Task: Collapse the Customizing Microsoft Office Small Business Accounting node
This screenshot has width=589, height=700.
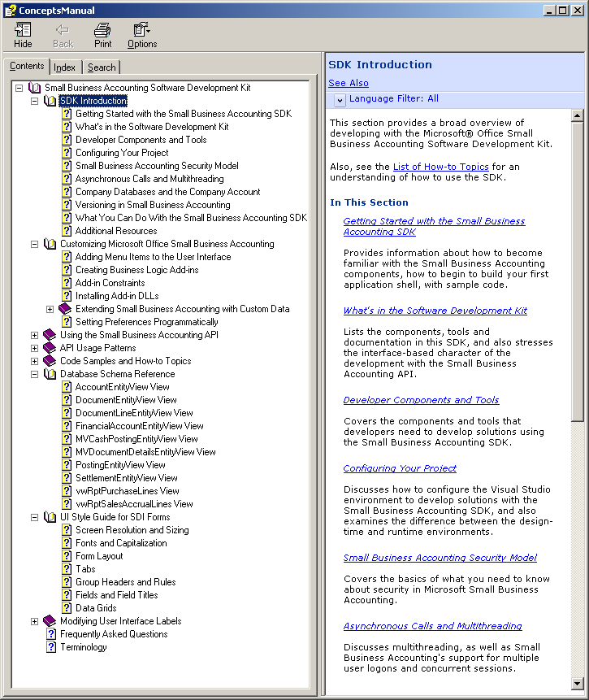Action: coord(34,244)
